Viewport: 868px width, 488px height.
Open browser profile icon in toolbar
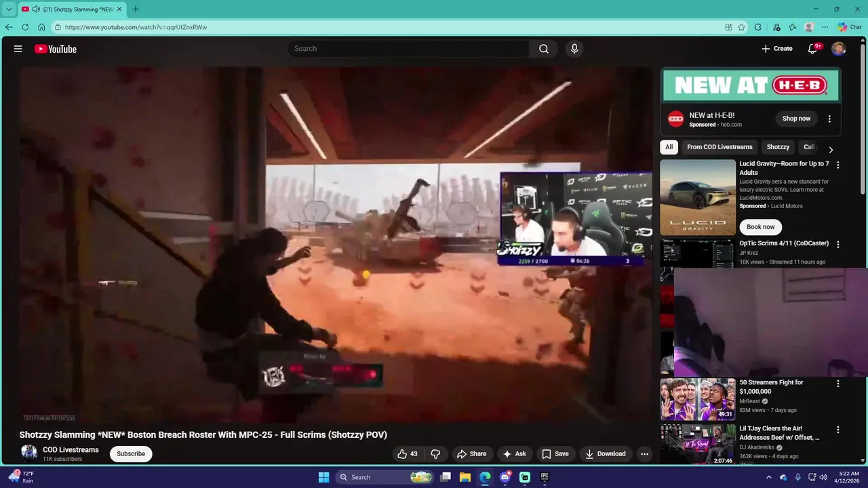(x=808, y=27)
